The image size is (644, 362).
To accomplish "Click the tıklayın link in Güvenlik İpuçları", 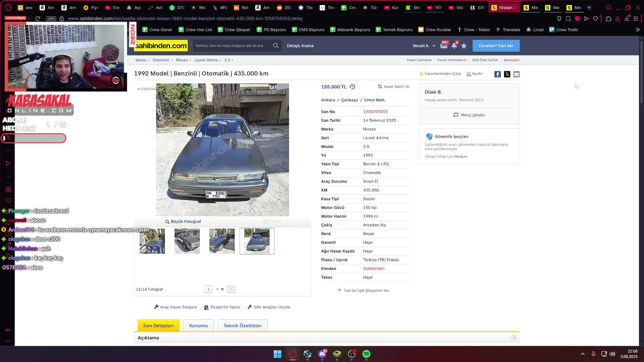I will point(461,156).
